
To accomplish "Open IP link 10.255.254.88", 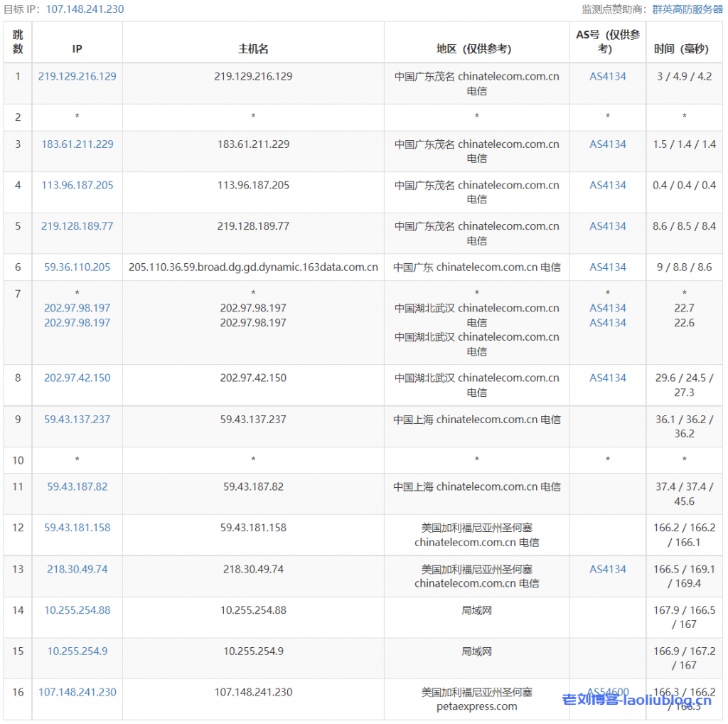I will click(x=77, y=610).
